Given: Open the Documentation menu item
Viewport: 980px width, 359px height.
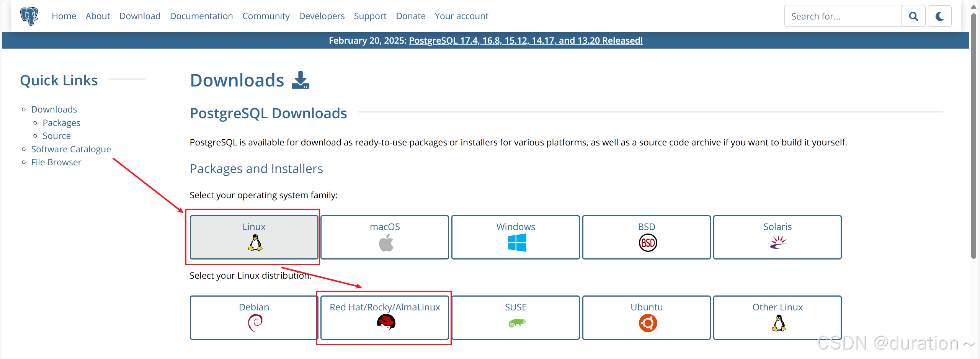Looking at the screenshot, I should coord(201,16).
